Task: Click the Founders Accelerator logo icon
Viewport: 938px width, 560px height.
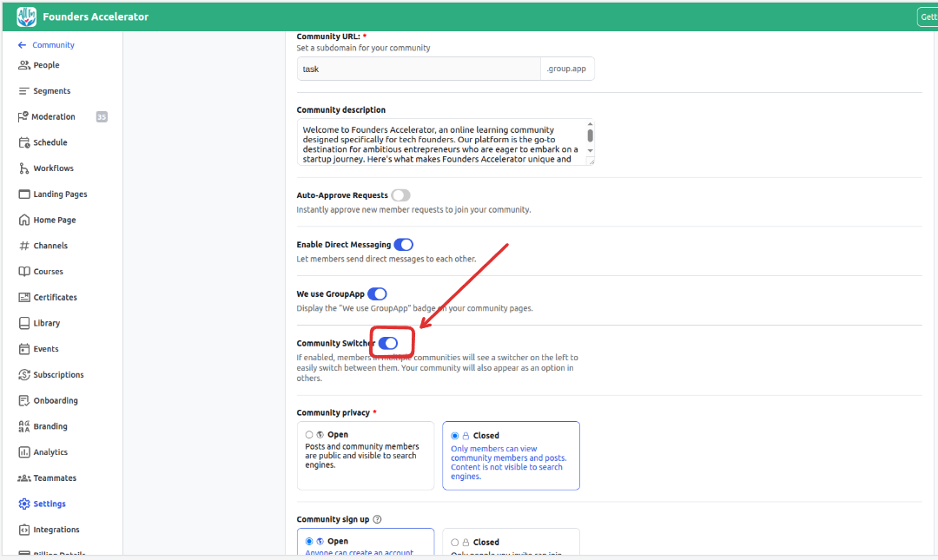Action: point(26,16)
